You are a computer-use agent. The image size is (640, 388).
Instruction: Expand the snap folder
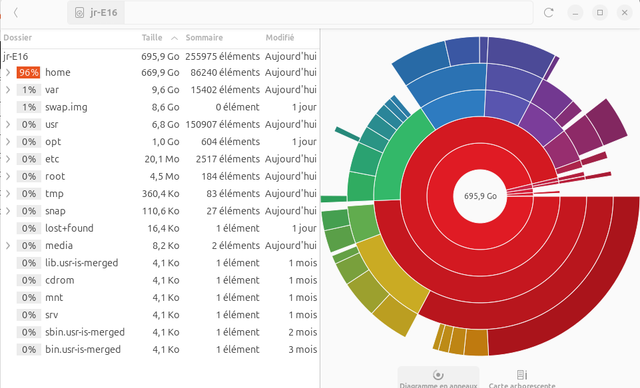tap(8, 211)
